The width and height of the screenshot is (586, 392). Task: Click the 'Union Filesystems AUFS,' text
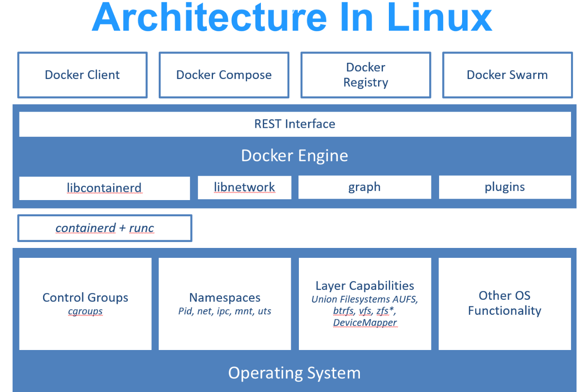point(365,299)
